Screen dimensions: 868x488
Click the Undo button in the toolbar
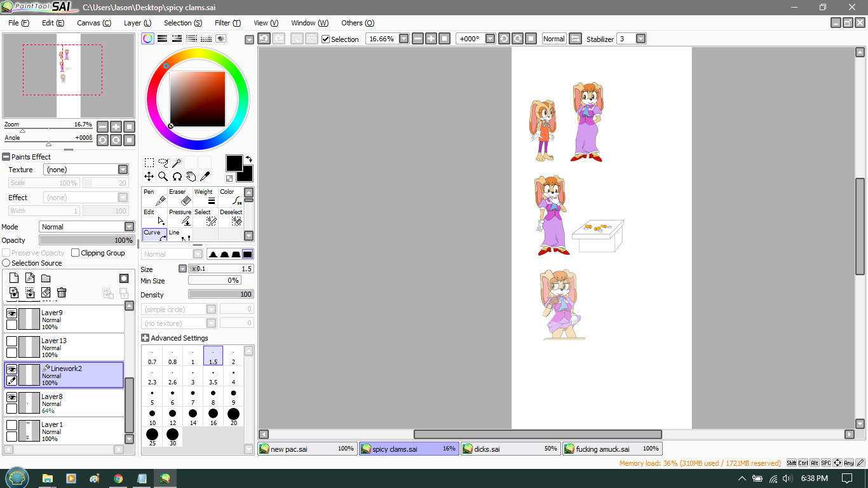coord(264,39)
